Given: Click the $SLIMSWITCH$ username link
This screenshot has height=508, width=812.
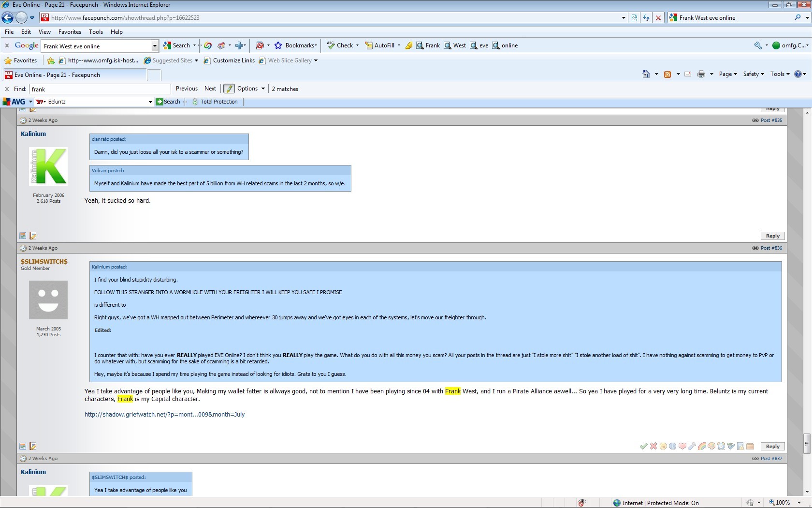Looking at the screenshot, I should click(x=44, y=261).
